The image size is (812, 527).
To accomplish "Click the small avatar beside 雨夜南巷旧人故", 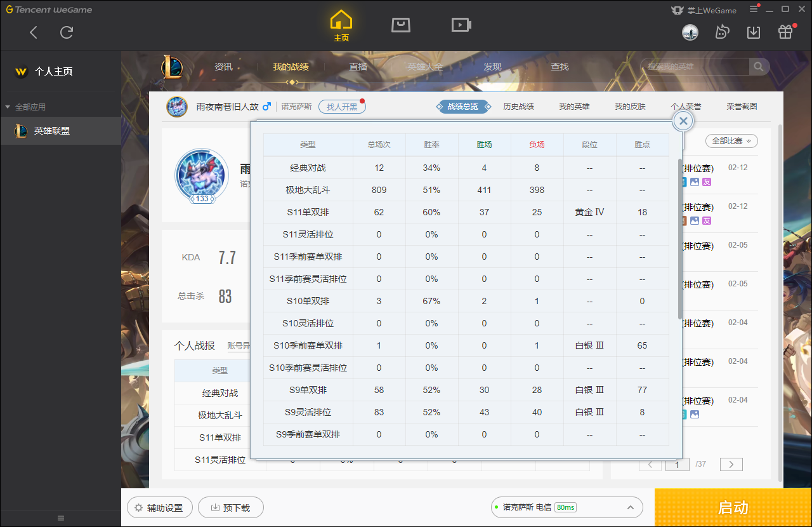I will click(x=177, y=107).
